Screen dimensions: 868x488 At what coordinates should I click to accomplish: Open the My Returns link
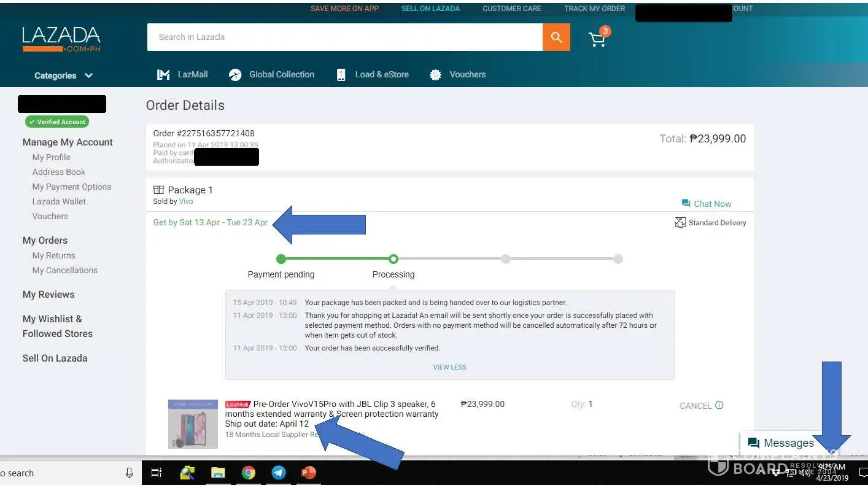coord(54,255)
